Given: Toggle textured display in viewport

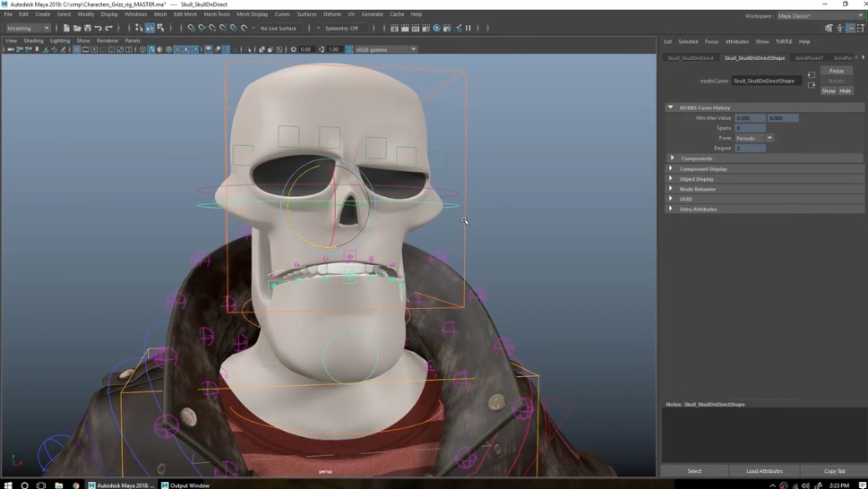Looking at the screenshot, I should coord(177,49).
